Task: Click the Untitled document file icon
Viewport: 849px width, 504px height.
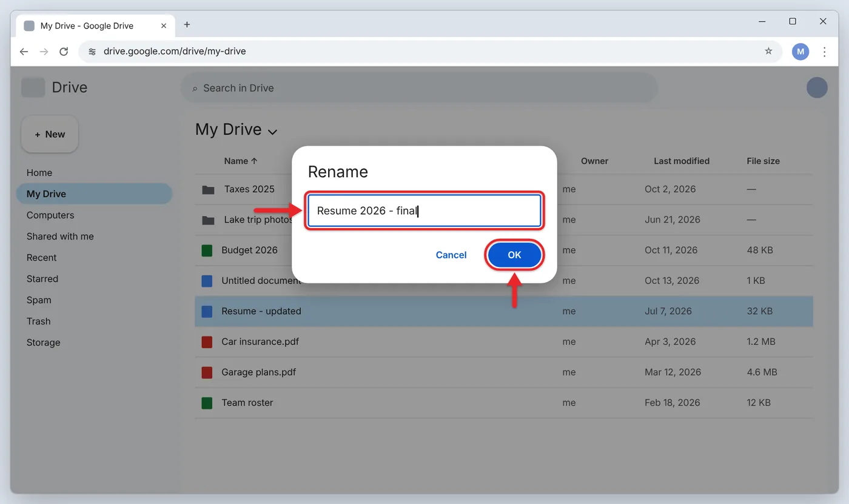Action: 207,281
